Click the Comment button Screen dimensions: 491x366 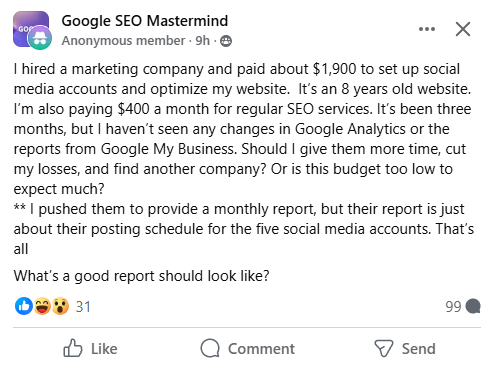tap(247, 349)
